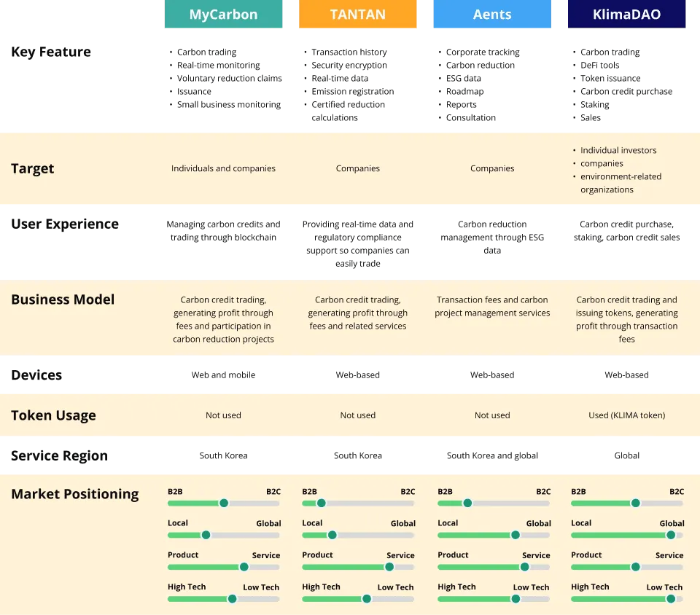The image size is (700, 615).
Task: Click 'Not used' under MyCarbon
Action: [x=223, y=415]
